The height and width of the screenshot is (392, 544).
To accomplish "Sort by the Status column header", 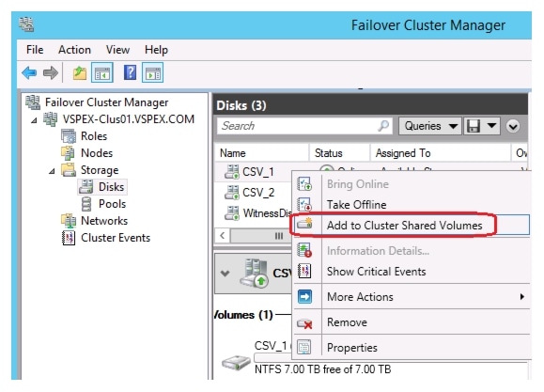I will [x=339, y=153].
